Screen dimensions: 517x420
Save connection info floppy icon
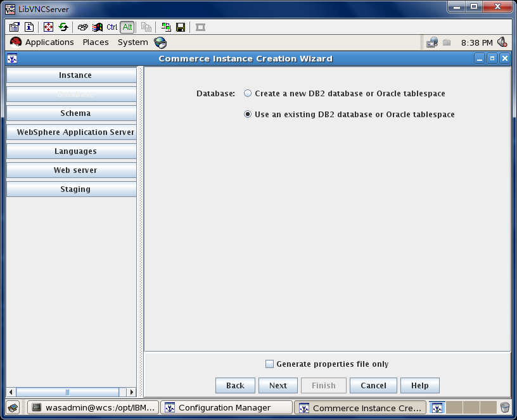181,27
